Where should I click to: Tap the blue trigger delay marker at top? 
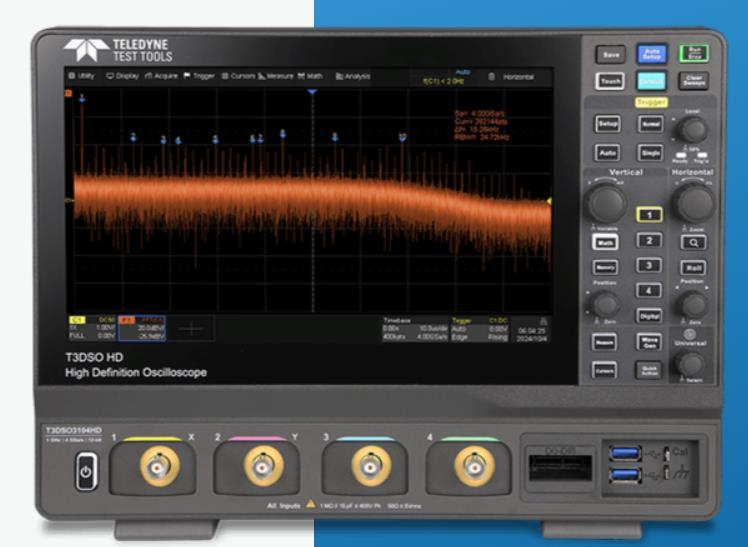click(x=312, y=92)
